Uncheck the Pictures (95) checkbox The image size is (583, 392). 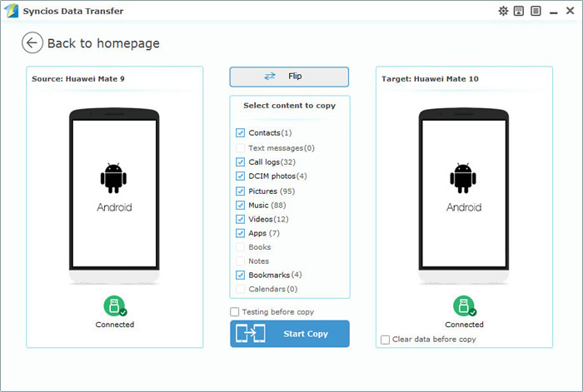pyautogui.click(x=240, y=191)
